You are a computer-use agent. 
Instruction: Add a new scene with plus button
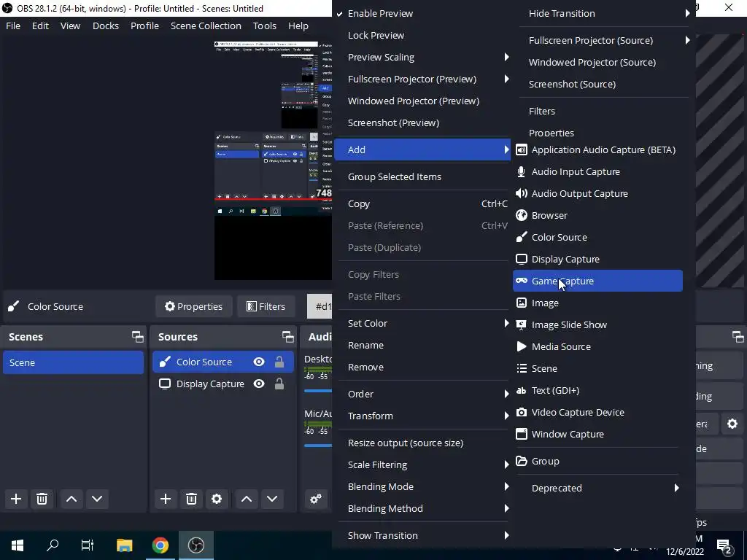click(16, 499)
